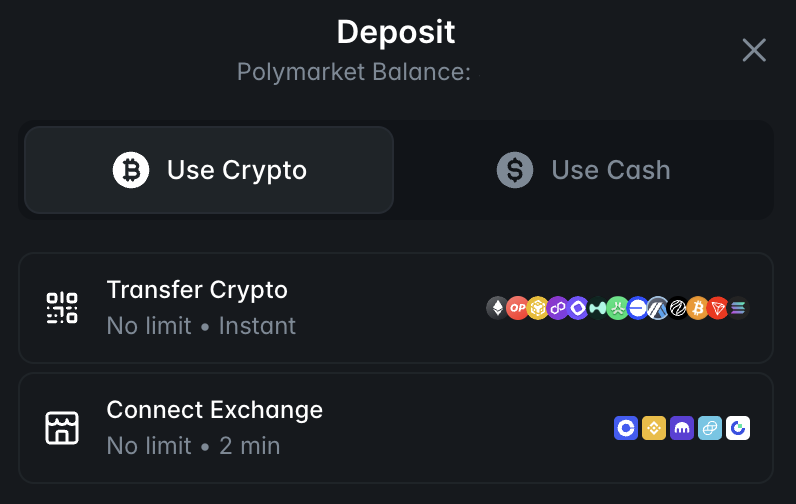
Task: Click the yellow BNB chain icon
Action: point(537,308)
